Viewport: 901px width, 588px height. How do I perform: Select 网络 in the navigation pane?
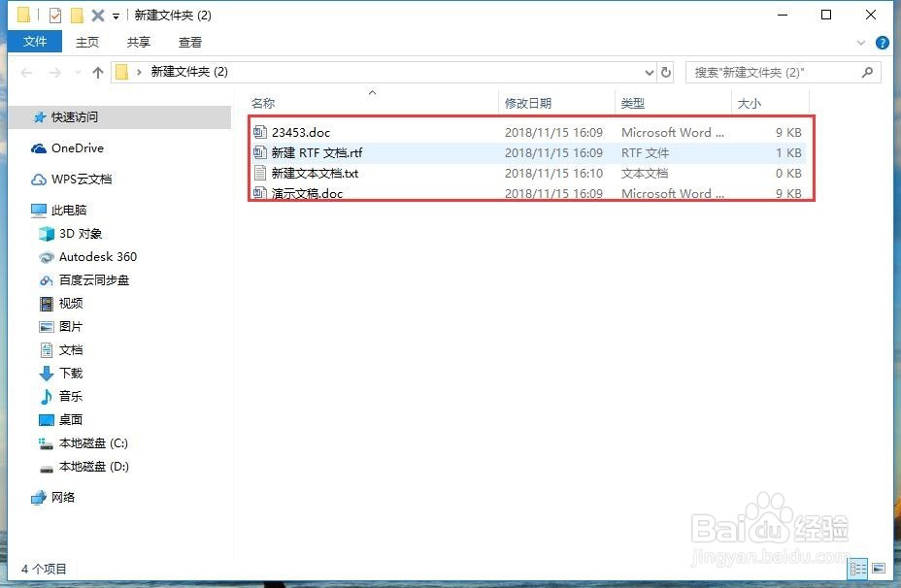coord(63,497)
